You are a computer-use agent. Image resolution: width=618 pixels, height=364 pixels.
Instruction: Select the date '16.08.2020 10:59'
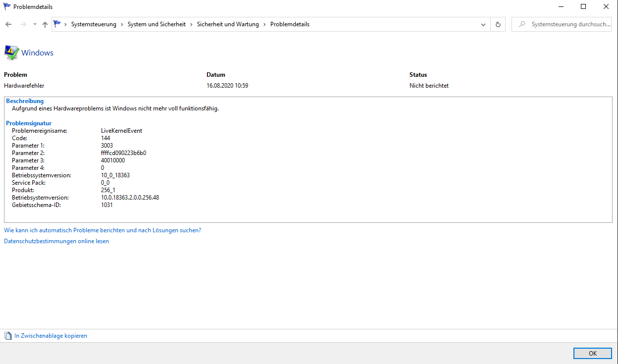(227, 86)
